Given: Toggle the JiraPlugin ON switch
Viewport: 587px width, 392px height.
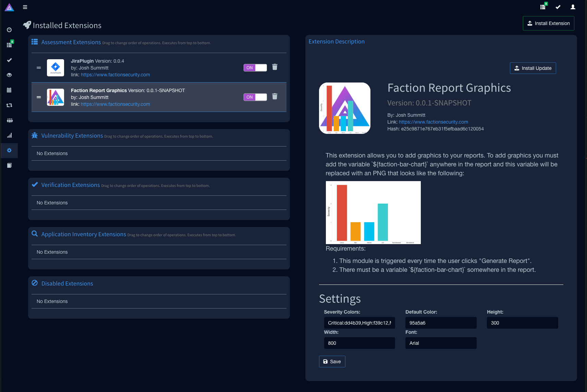Looking at the screenshot, I should [255, 68].
